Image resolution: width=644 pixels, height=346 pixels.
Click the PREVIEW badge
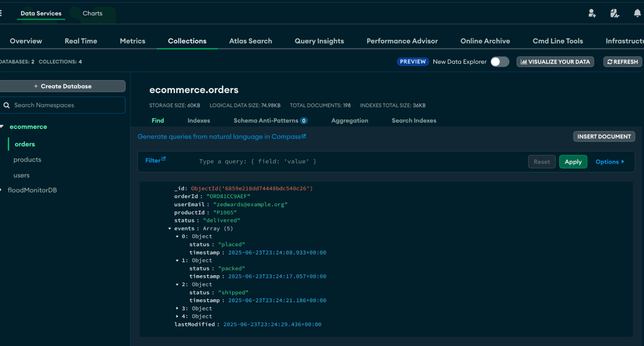tap(413, 62)
